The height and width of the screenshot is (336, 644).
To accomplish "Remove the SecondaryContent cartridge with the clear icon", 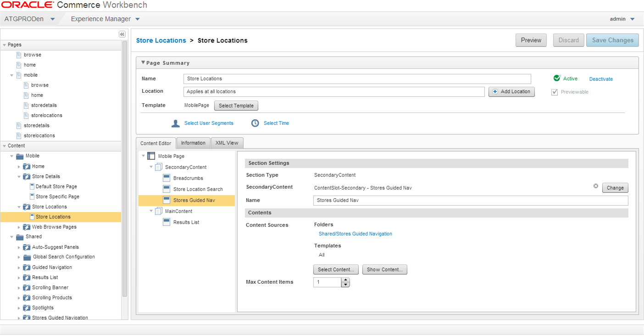I will pyautogui.click(x=596, y=186).
